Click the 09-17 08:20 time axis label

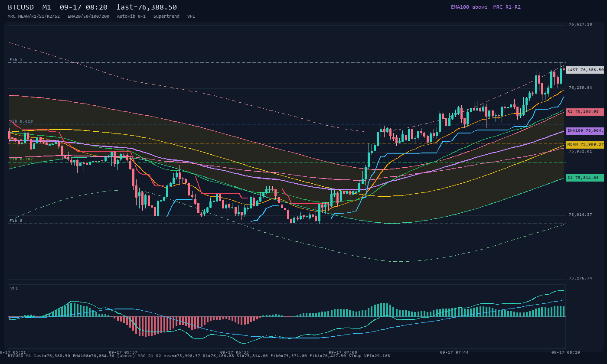[x=566, y=352]
